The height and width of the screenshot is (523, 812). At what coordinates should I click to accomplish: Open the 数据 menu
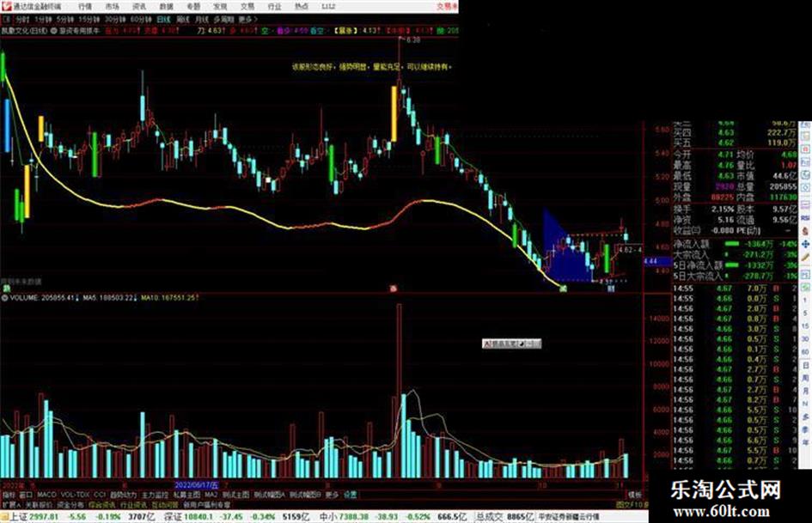[166, 6]
